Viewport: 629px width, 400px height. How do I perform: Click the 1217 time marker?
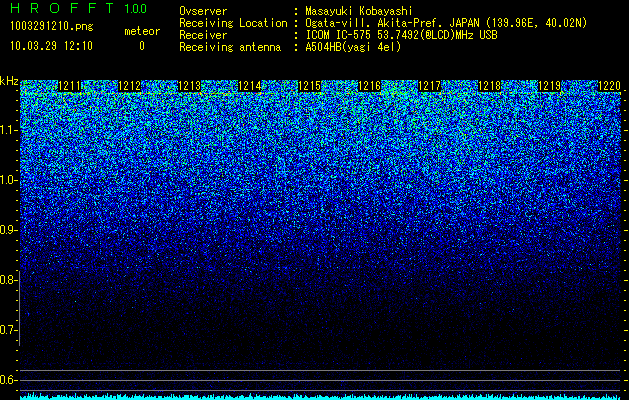430,86
